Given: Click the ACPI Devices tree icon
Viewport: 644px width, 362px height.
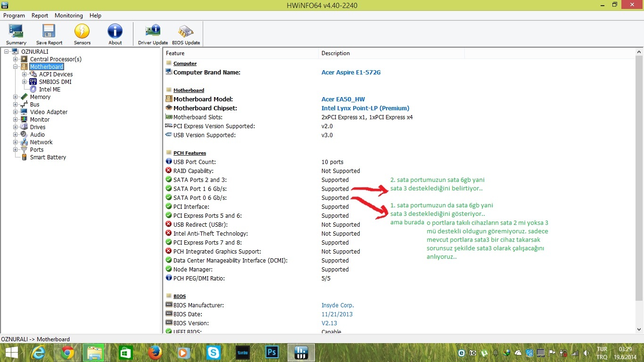Looking at the screenshot, I should 33,74.
